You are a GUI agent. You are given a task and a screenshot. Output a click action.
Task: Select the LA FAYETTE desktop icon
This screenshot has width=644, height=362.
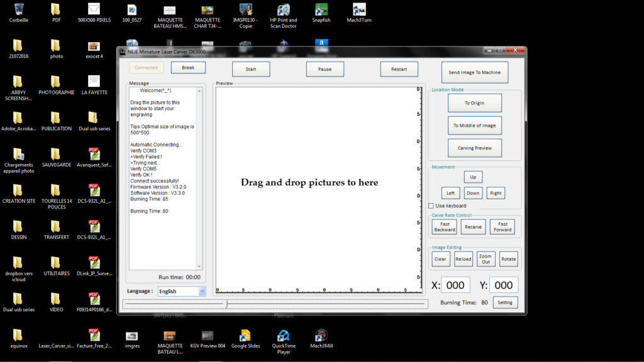tap(94, 85)
